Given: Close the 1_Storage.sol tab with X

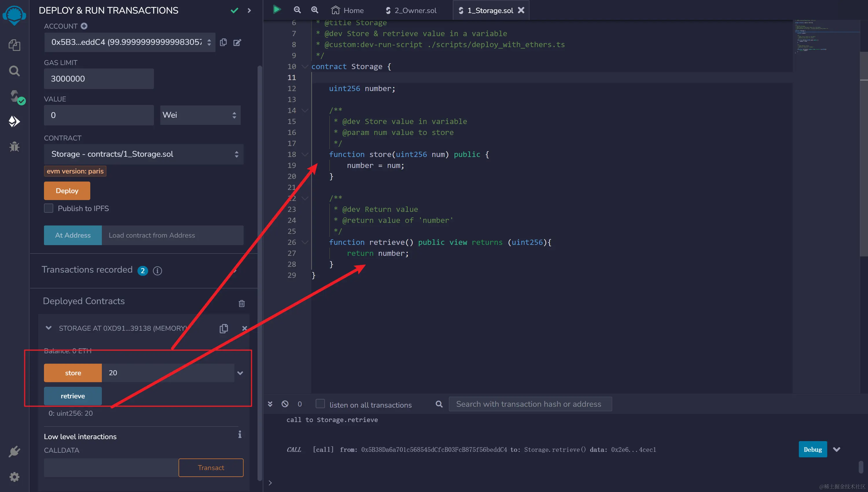Looking at the screenshot, I should 521,10.
